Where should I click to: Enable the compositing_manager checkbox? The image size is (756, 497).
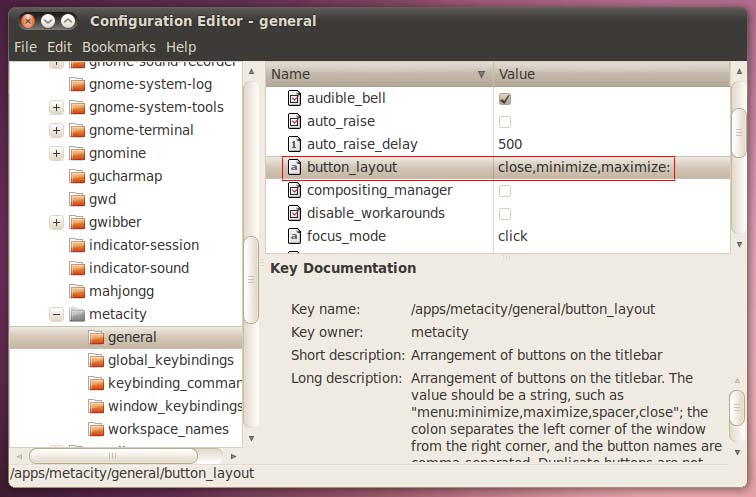[505, 191]
